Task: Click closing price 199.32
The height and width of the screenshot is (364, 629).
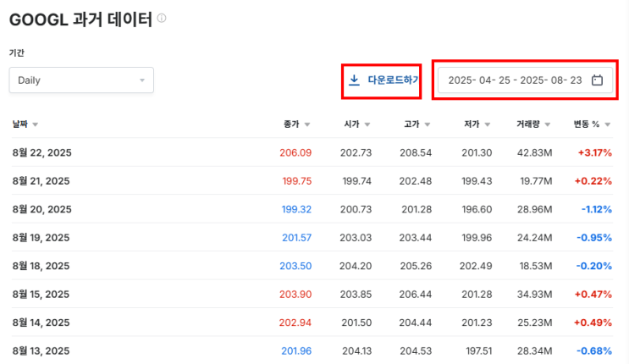Action: point(296,209)
